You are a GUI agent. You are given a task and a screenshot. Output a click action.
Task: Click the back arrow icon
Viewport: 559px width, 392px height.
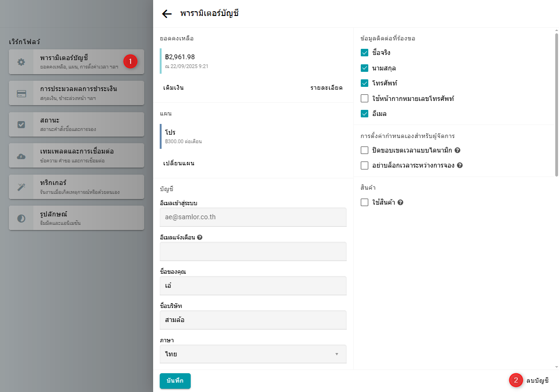click(167, 14)
